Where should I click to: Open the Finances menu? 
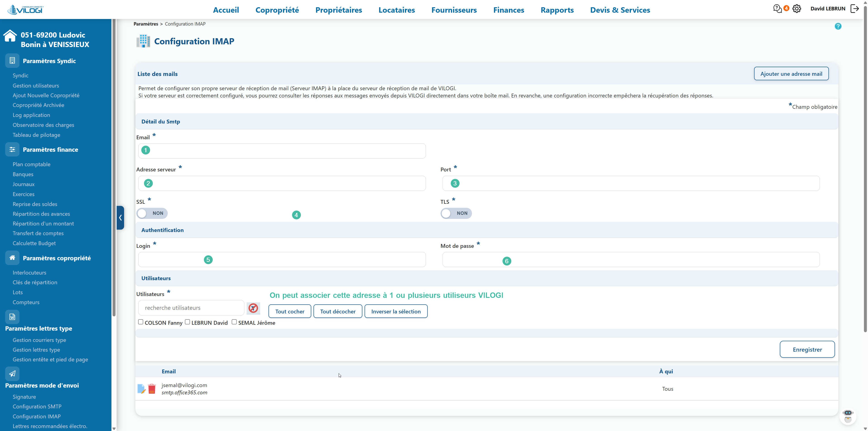tap(508, 10)
